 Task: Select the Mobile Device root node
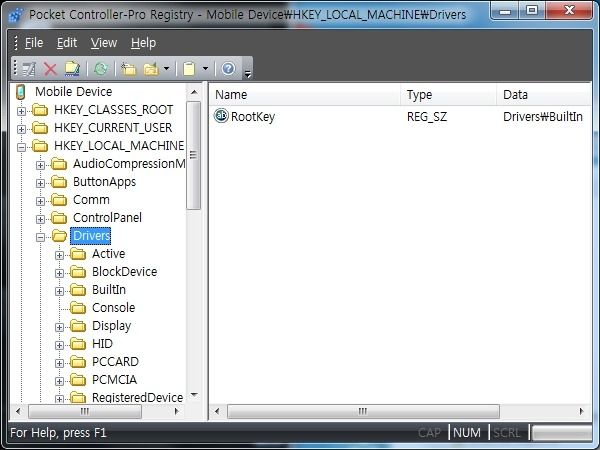tap(73, 92)
